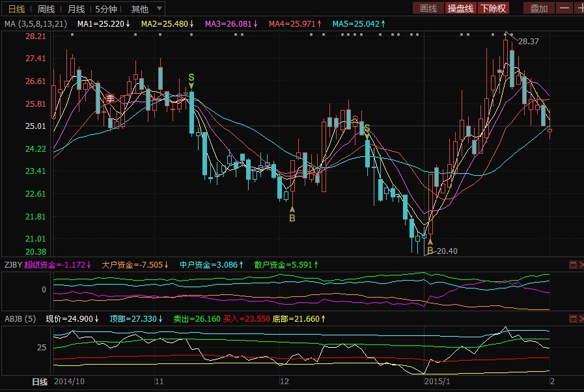Click the B buy marker near 20.40

click(x=430, y=249)
